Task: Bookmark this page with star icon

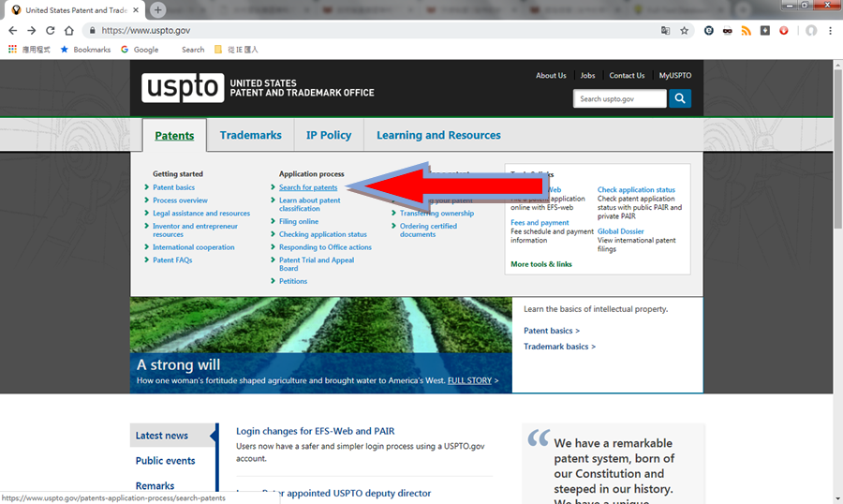Action: pyautogui.click(x=684, y=31)
